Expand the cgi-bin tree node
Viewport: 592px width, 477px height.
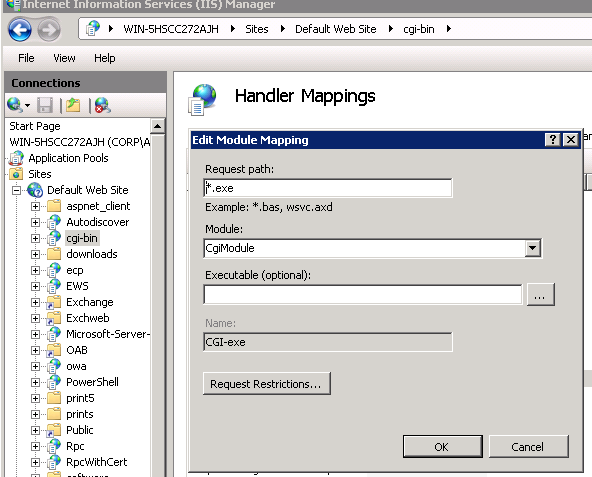[x=35, y=238]
